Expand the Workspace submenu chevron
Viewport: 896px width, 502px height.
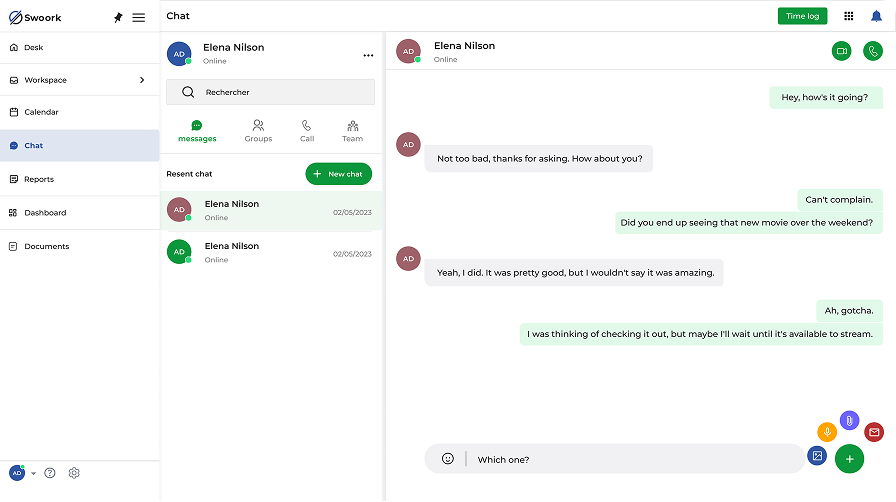142,80
